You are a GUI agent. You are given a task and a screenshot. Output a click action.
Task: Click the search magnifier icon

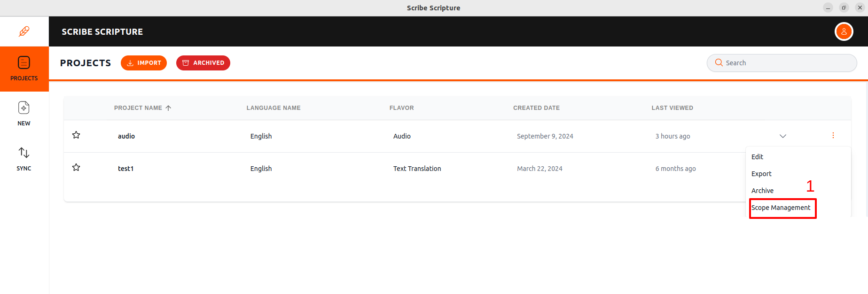click(719, 63)
